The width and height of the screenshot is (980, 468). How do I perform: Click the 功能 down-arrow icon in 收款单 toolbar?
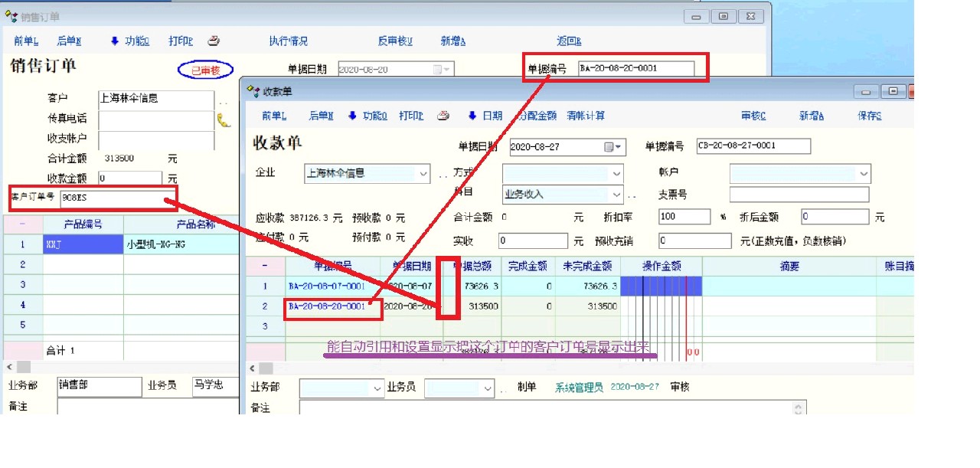pos(352,116)
